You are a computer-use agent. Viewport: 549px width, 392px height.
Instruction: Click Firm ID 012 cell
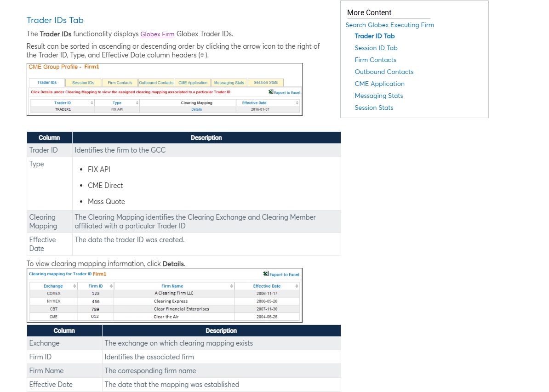[x=95, y=316]
